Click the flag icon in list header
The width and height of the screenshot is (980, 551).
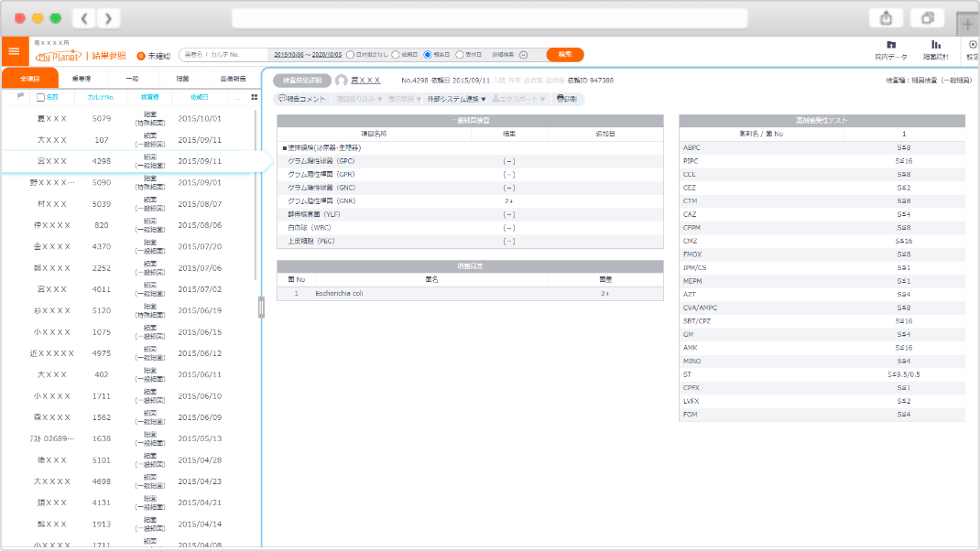(x=21, y=96)
